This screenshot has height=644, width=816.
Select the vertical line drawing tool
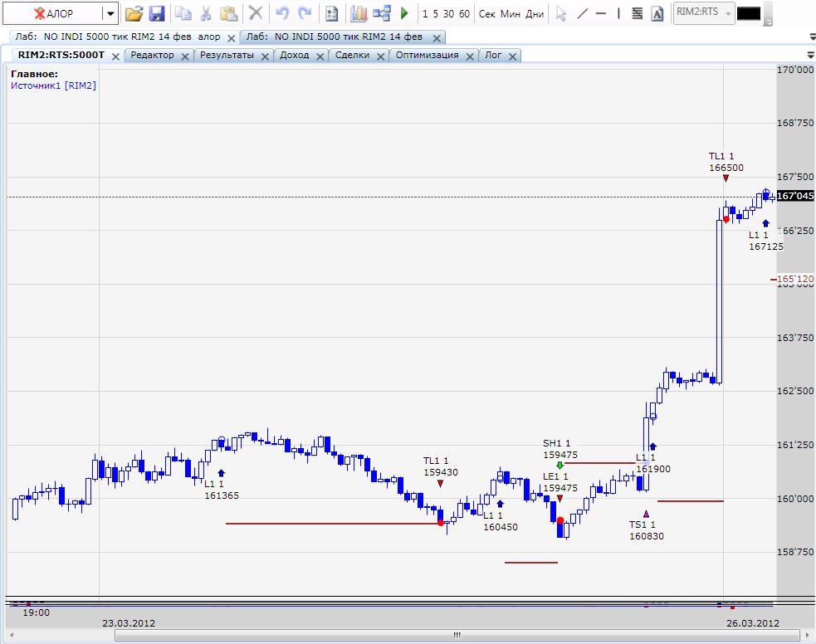tap(618, 13)
